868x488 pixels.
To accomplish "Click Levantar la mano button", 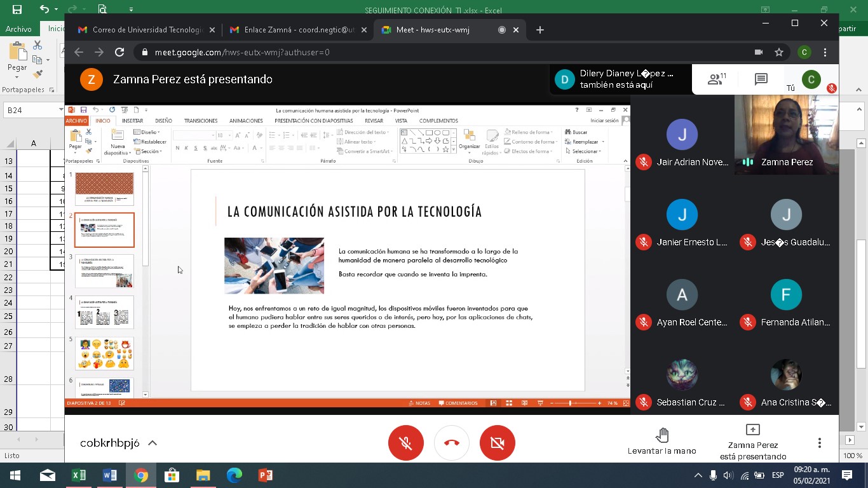I will [x=661, y=442].
